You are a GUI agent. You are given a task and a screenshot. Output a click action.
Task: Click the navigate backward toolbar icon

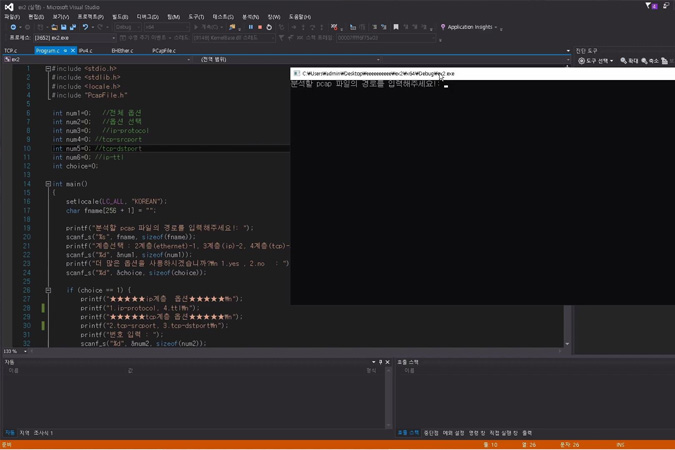[x=13, y=27]
